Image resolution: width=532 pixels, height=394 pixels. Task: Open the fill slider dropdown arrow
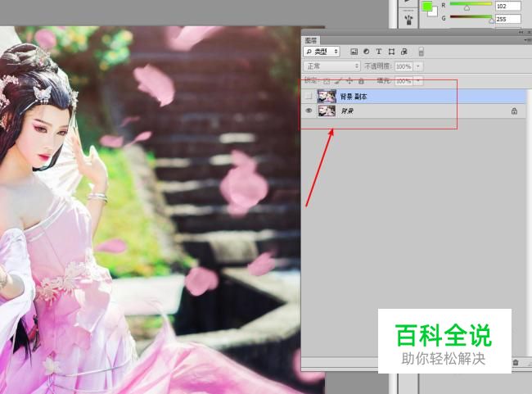pyautogui.click(x=418, y=81)
